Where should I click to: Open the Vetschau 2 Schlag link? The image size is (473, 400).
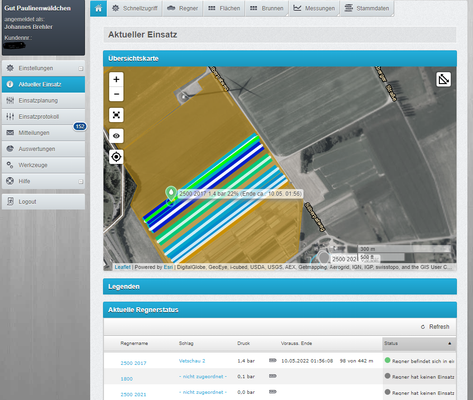192,361
